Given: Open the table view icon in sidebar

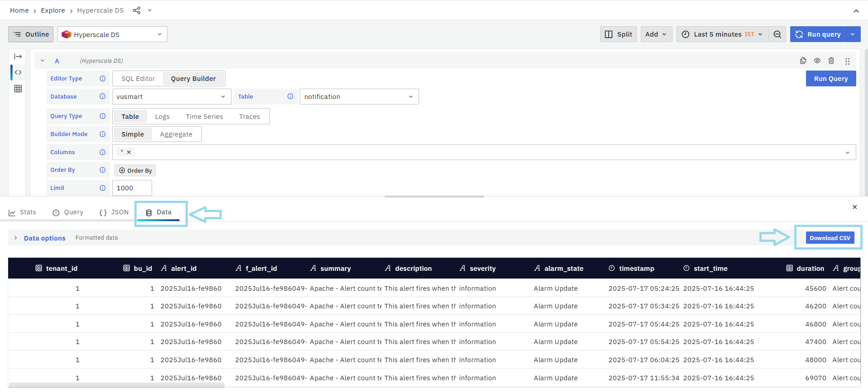Looking at the screenshot, I should [18, 89].
